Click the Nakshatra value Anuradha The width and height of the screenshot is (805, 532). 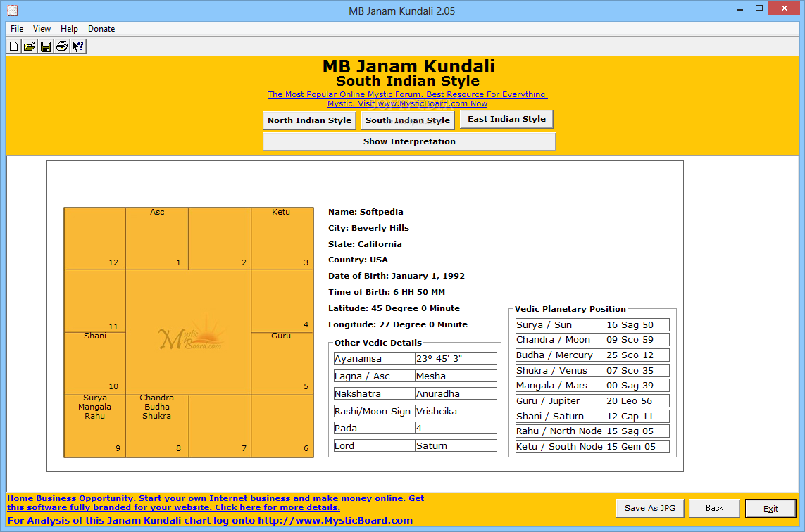pyautogui.click(x=456, y=393)
